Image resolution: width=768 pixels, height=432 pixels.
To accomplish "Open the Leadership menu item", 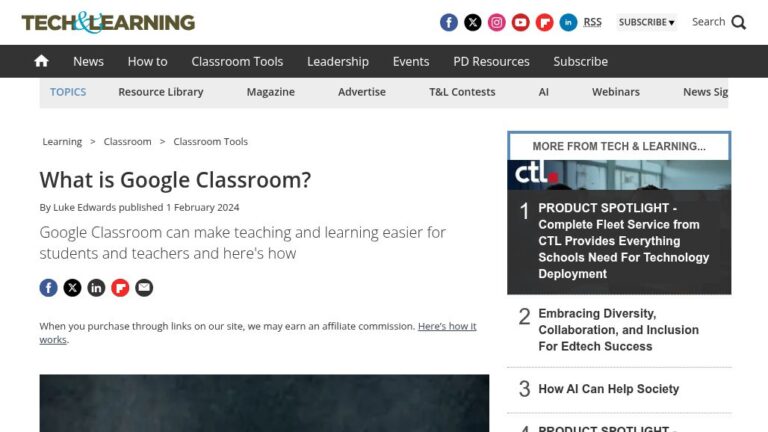I will point(338,61).
